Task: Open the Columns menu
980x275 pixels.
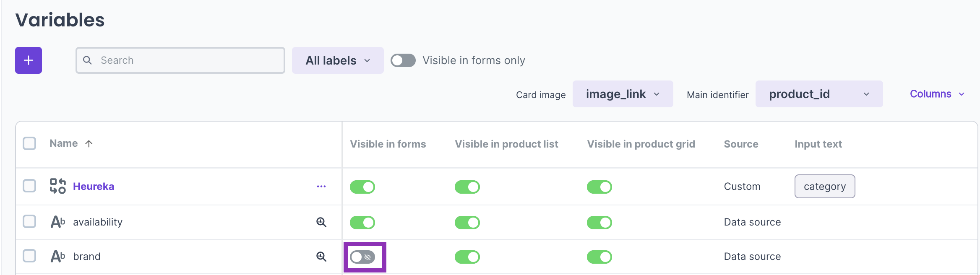Action: pyautogui.click(x=937, y=94)
